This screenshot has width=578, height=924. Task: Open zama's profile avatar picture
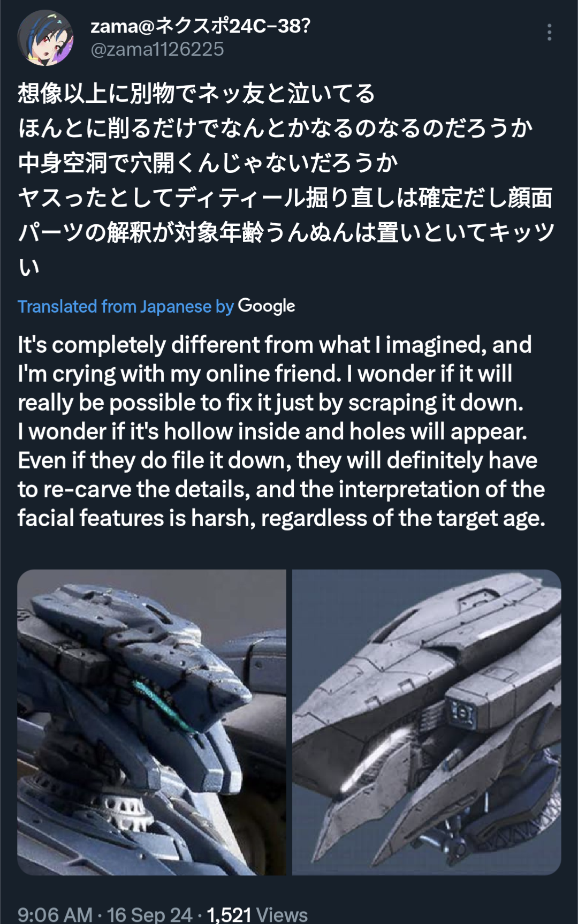coord(45,38)
